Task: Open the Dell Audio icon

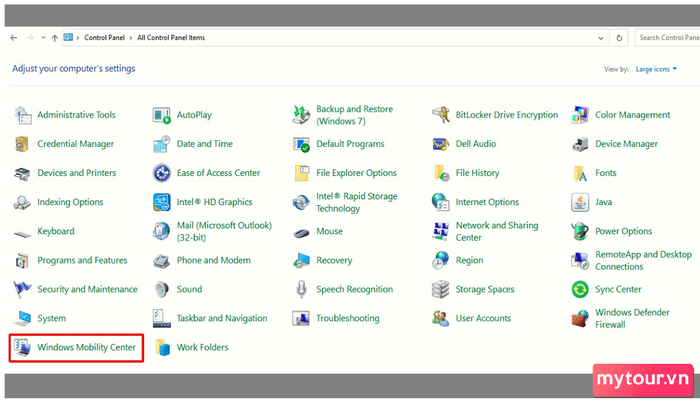Action: pos(441,144)
